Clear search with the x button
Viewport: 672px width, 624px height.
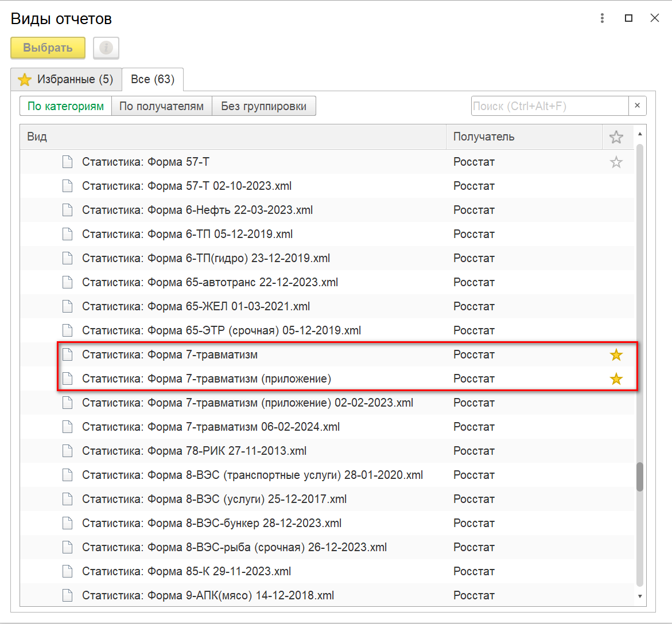click(637, 106)
